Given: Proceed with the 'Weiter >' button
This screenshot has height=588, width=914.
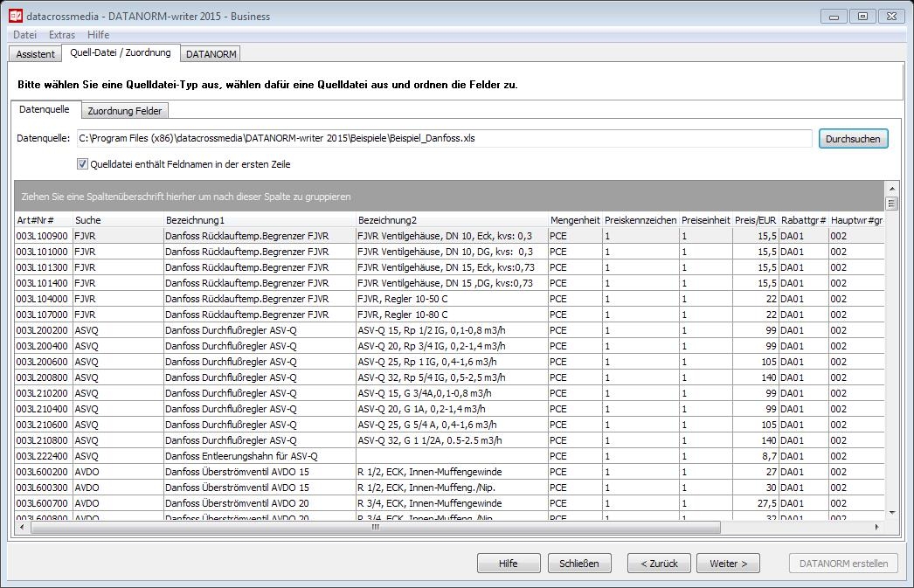Looking at the screenshot, I should pos(728,564).
